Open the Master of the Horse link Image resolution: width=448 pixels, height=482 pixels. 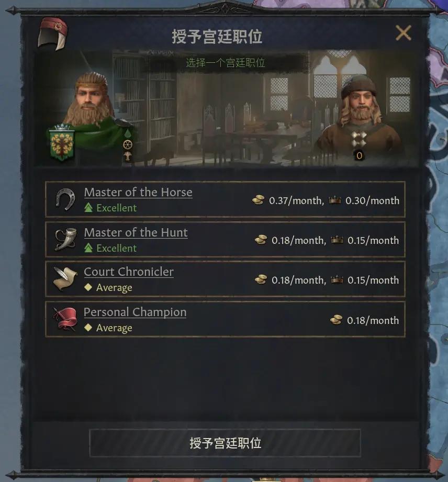coord(138,192)
